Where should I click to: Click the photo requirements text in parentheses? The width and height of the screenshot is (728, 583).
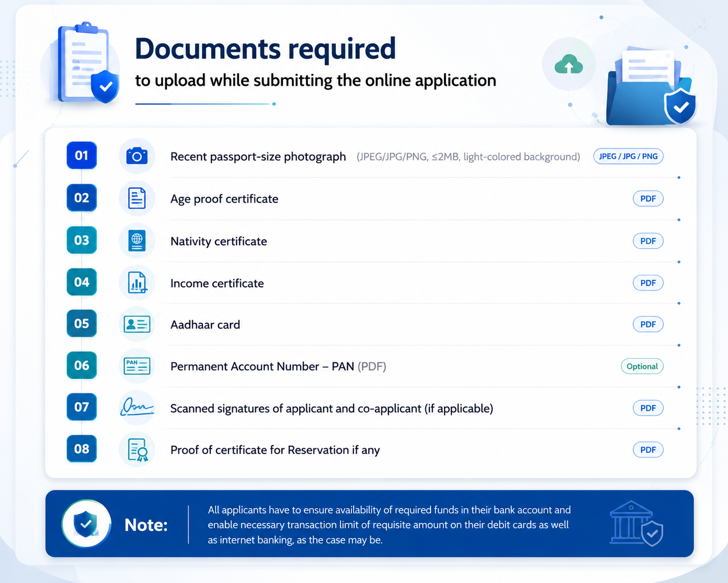(x=468, y=157)
